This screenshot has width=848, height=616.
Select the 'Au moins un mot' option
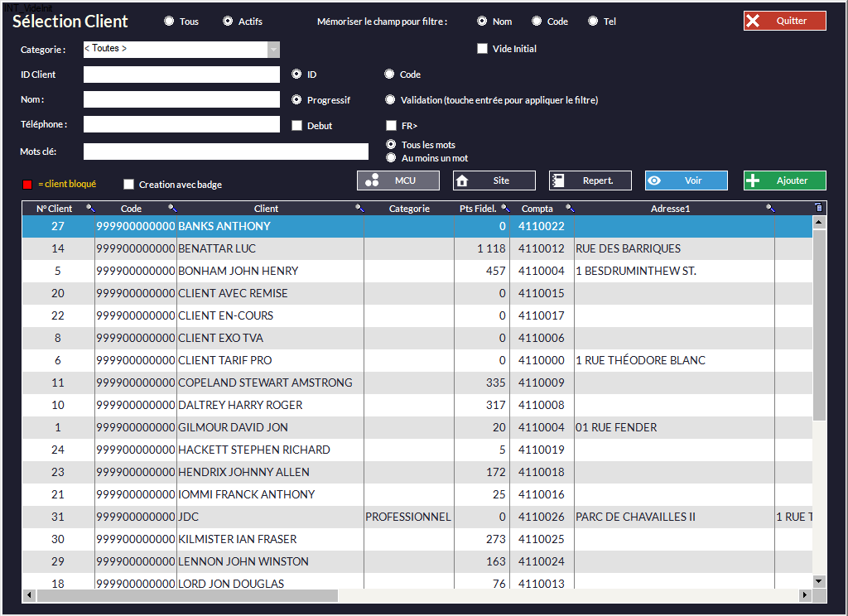click(x=391, y=158)
